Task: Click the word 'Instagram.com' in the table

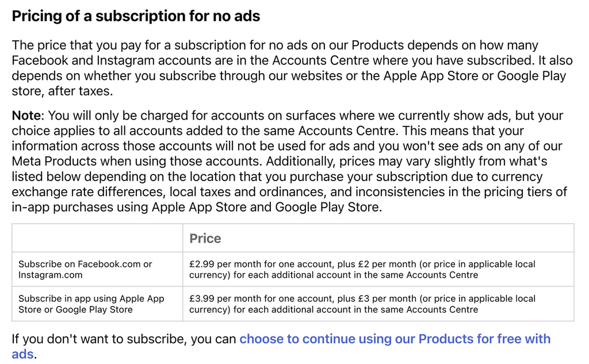Action: (50, 275)
